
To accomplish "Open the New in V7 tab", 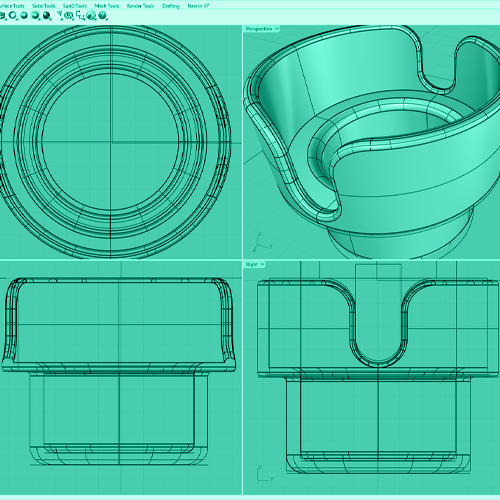I will coord(198,6).
